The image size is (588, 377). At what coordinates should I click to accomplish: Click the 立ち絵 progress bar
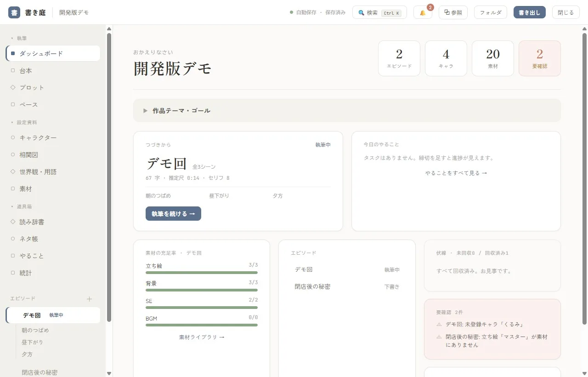point(202,273)
